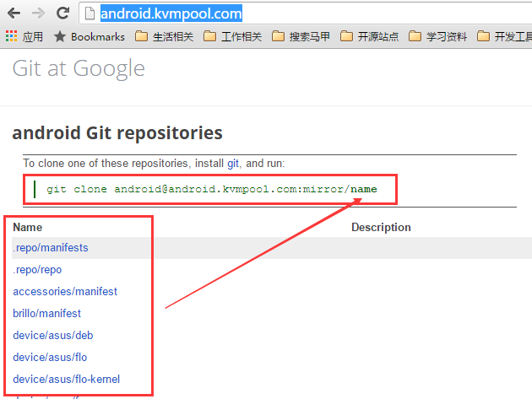532x399 pixels.
Task: Open the Apps grid shortcut
Action: pyautogui.click(x=24, y=36)
